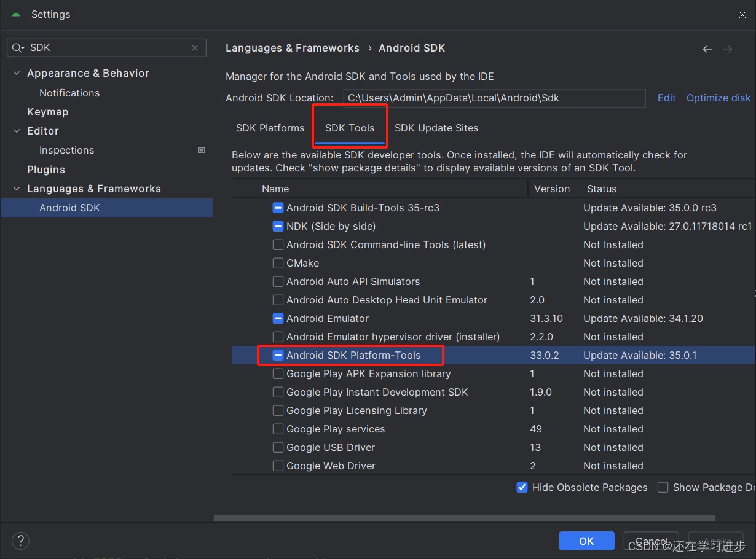The height and width of the screenshot is (559, 756).
Task: Select Android SDK in the settings tree
Action: pos(106,208)
